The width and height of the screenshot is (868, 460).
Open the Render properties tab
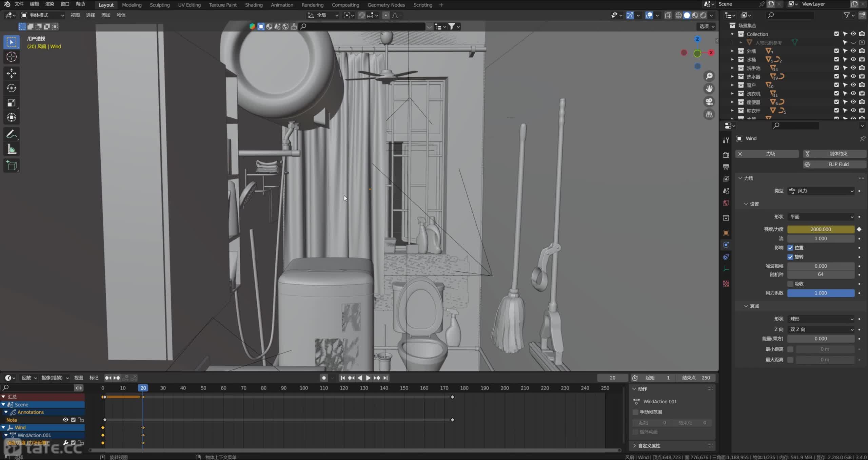click(x=726, y=155)
